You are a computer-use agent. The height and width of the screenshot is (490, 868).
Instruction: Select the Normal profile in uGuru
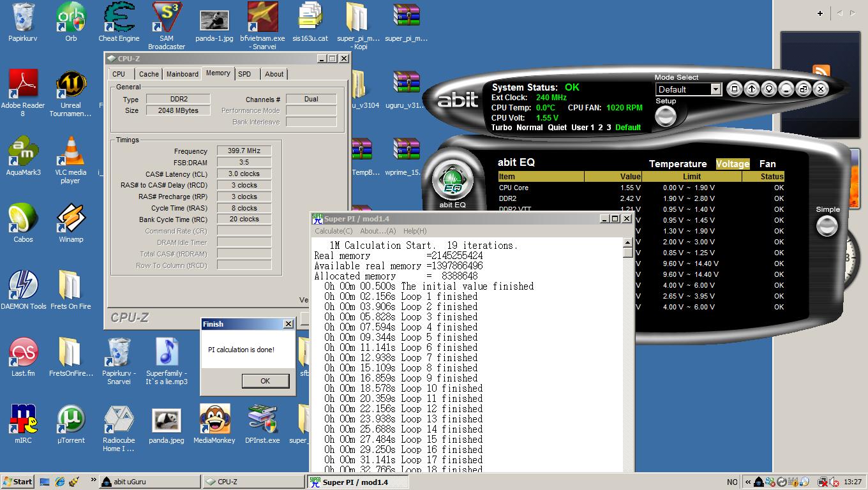click(530, 127)
